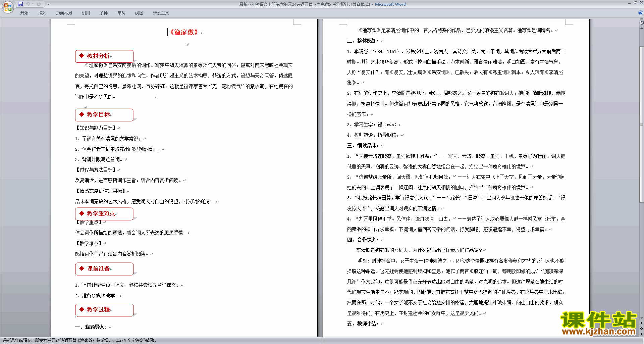Viewport: 644px width, 344px height.
Task: Minimize the Word window
Action: [x=629, y=3]
